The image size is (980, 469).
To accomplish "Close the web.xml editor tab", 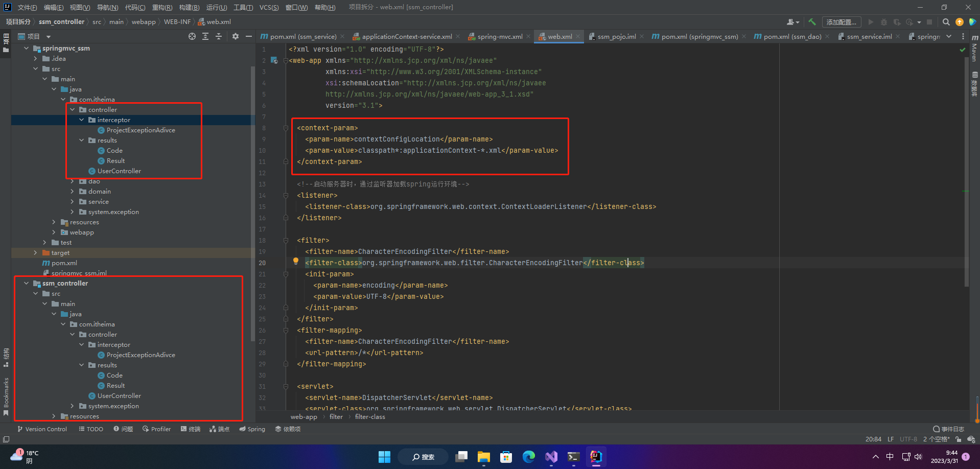I will click(x=578, y=36).
